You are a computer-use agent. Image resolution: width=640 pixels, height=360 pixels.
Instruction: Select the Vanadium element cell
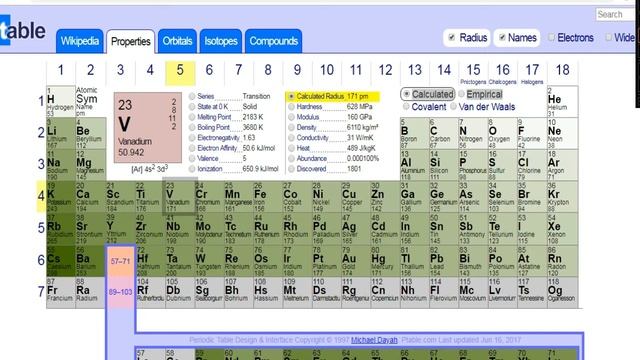(180, 197)
